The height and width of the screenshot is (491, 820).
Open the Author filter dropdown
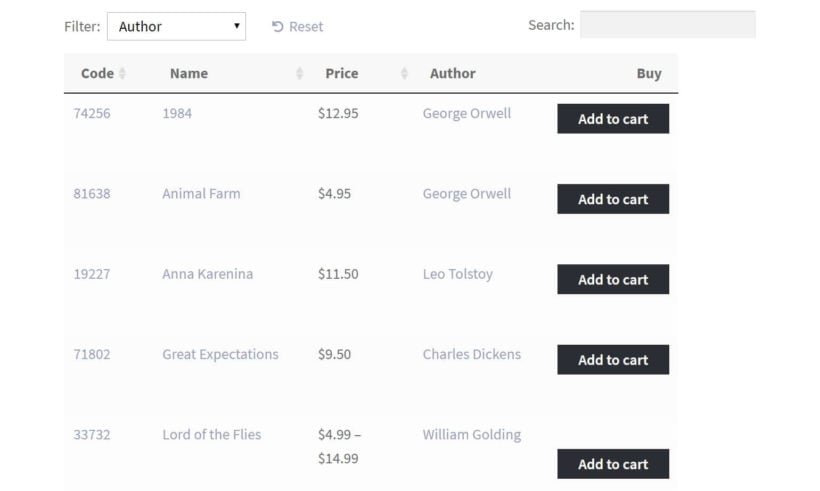click(176, 26)
